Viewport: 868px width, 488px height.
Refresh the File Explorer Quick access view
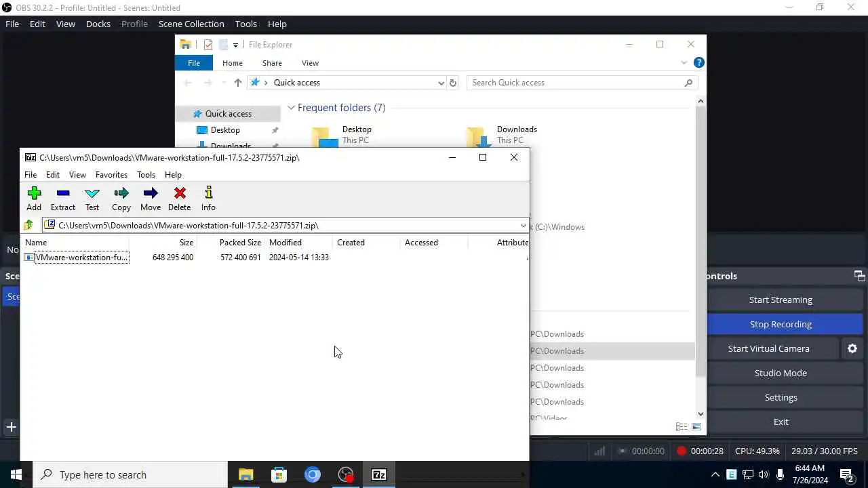(x=454, y=83)
